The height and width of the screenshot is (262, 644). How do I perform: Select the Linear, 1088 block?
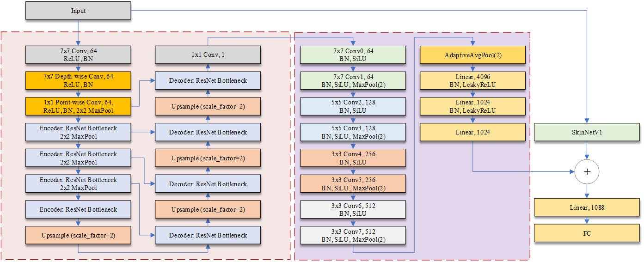pos(587,207)
